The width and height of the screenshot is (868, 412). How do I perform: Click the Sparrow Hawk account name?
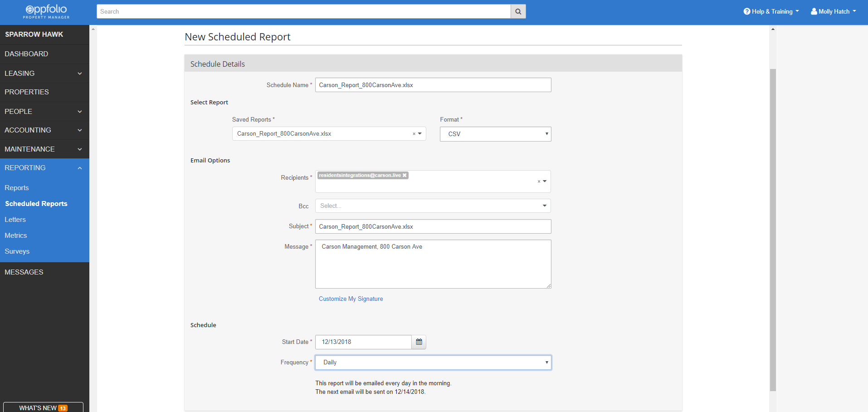34,34
